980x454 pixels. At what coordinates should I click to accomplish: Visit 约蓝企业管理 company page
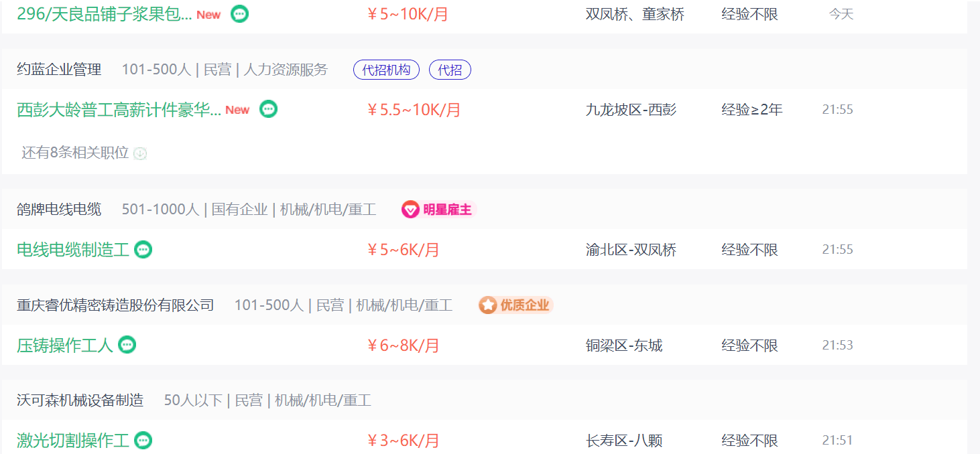59,70
